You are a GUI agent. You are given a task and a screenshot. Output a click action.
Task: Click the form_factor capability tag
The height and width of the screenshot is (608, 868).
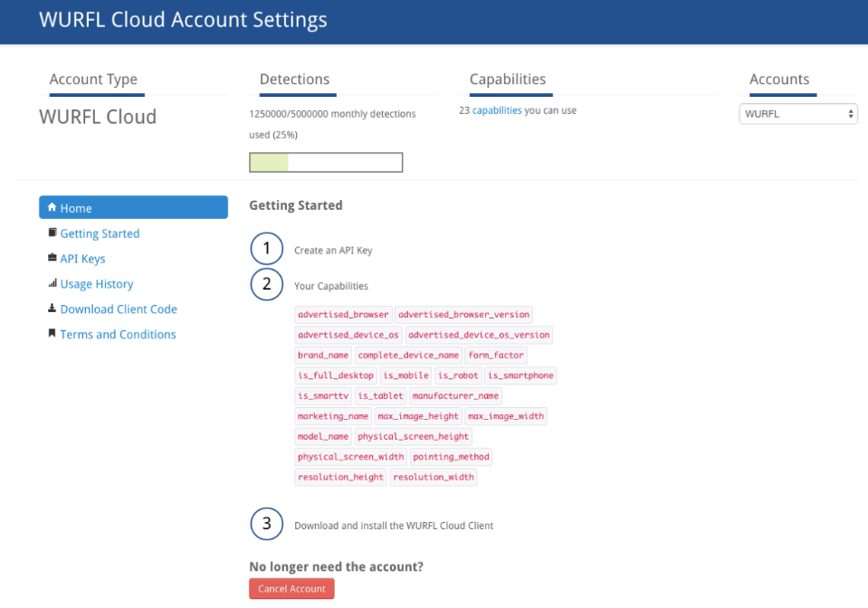pos(496,356)
